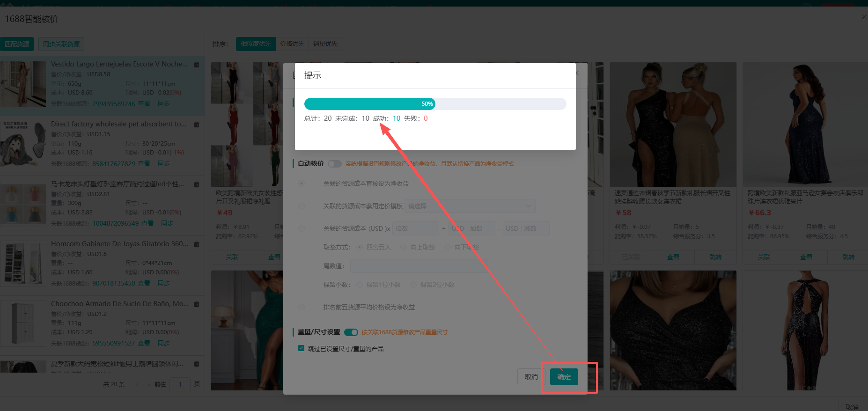Go to previous page in product list
868x411 pixels.
pyautogui.click(x=137, y=384)
